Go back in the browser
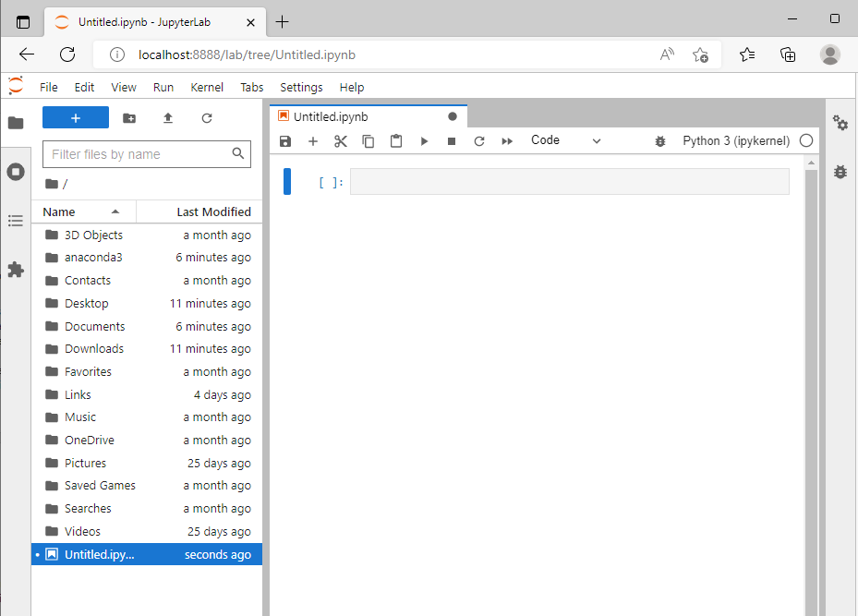The width and height of the screenshot is (858, 616). pyautogui.click(x=26, y=54)
